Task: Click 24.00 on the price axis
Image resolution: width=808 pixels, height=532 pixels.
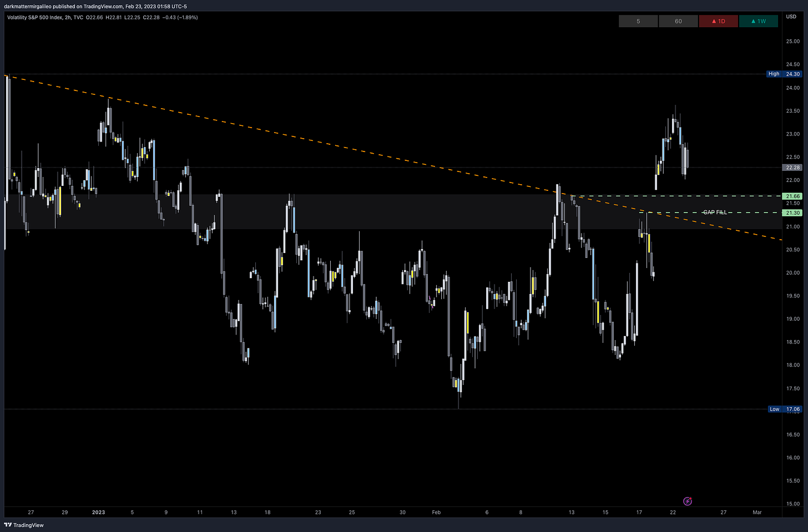Action: tap(792, 88)
